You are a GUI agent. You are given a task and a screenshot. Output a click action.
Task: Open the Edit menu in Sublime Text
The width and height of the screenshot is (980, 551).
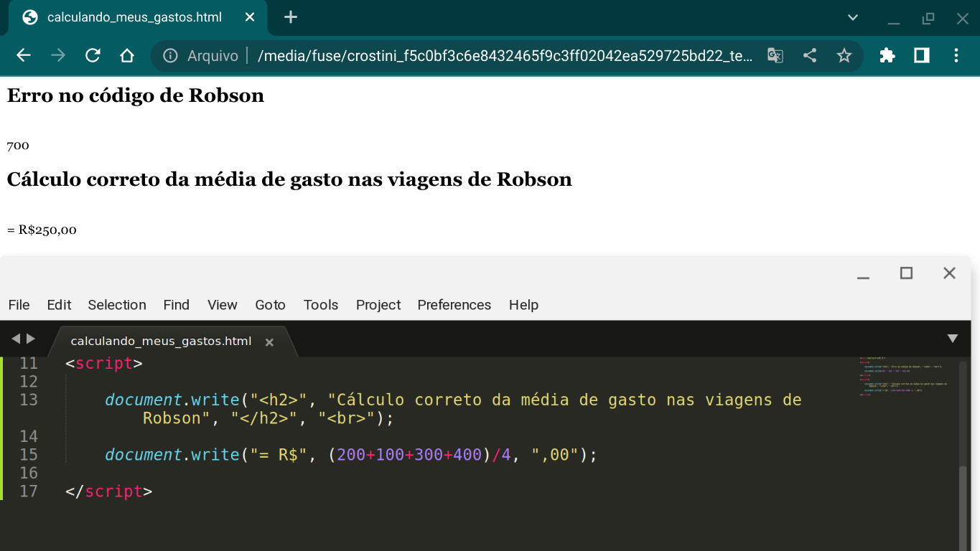[59, 305]
